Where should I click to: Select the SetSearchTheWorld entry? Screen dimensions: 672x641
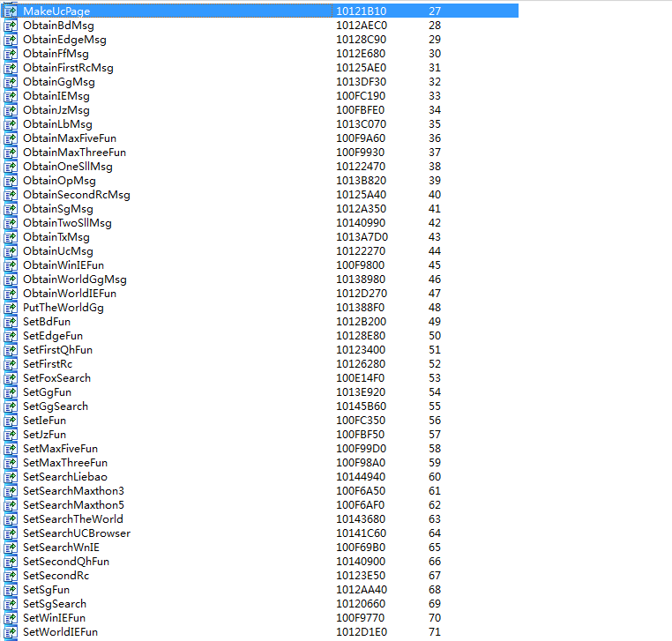(73, 519)
